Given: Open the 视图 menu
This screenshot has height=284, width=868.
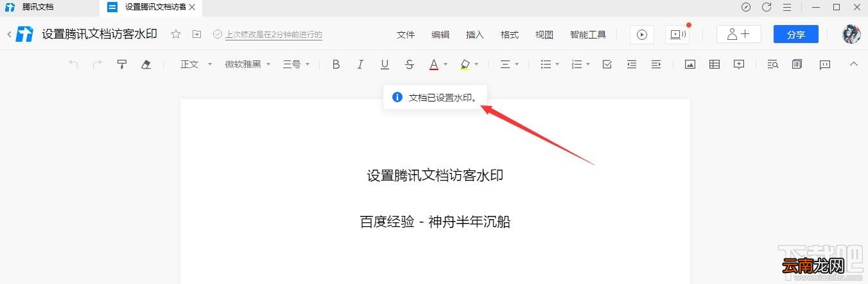Looking at the screenshot, I should click(544, 35).
